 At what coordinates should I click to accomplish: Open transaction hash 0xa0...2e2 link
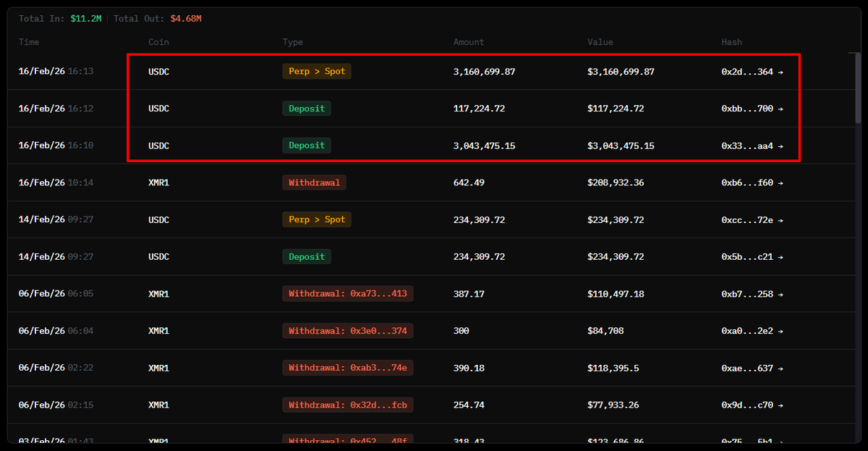[752, 331]
